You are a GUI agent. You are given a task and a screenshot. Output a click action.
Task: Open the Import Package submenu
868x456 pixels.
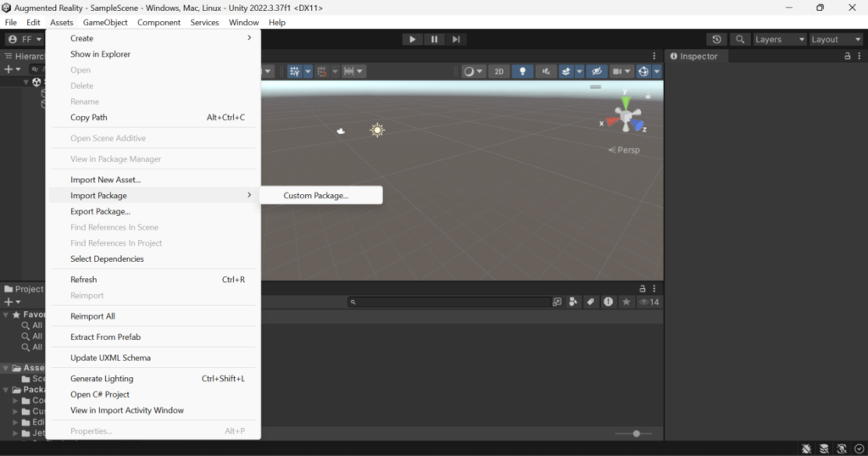pos(153,195)
